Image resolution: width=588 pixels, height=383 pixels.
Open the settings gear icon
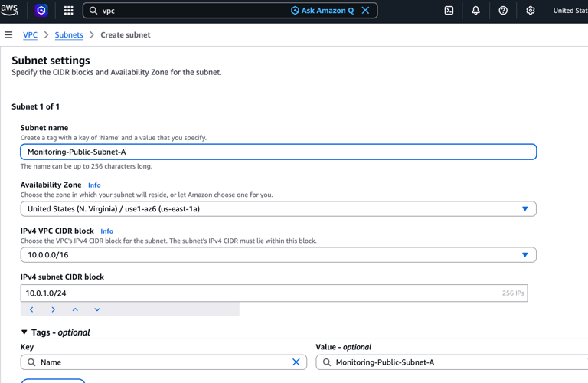click(530, 11)
